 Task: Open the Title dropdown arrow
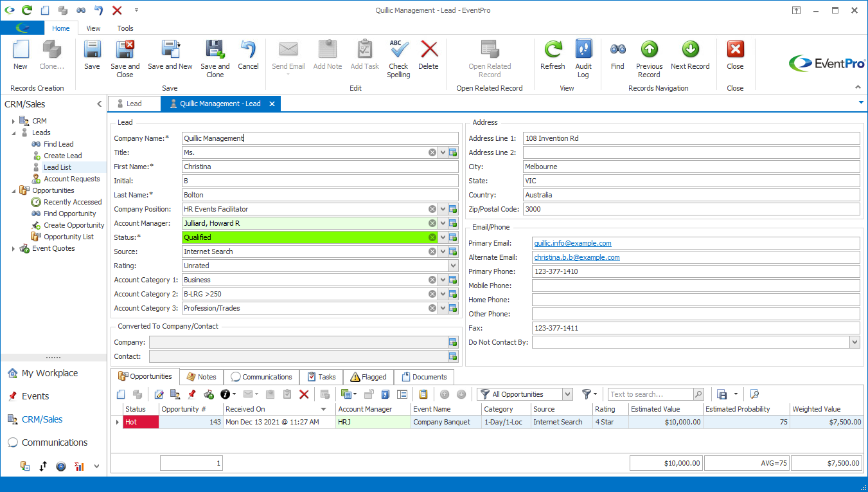pos(443,152)
